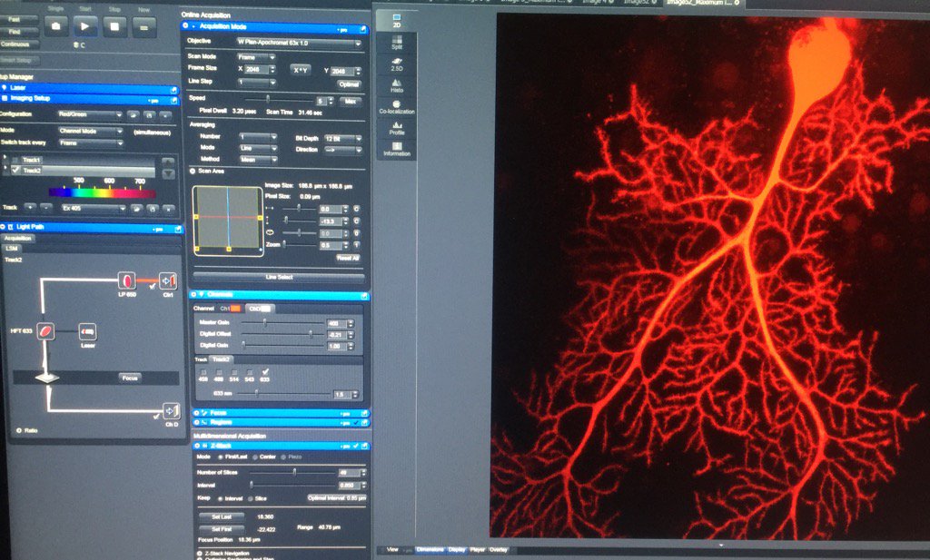Viewport: 930px width, 560px height.
Task: Open the Channel Mode dropdown
Action: (90, 131)
